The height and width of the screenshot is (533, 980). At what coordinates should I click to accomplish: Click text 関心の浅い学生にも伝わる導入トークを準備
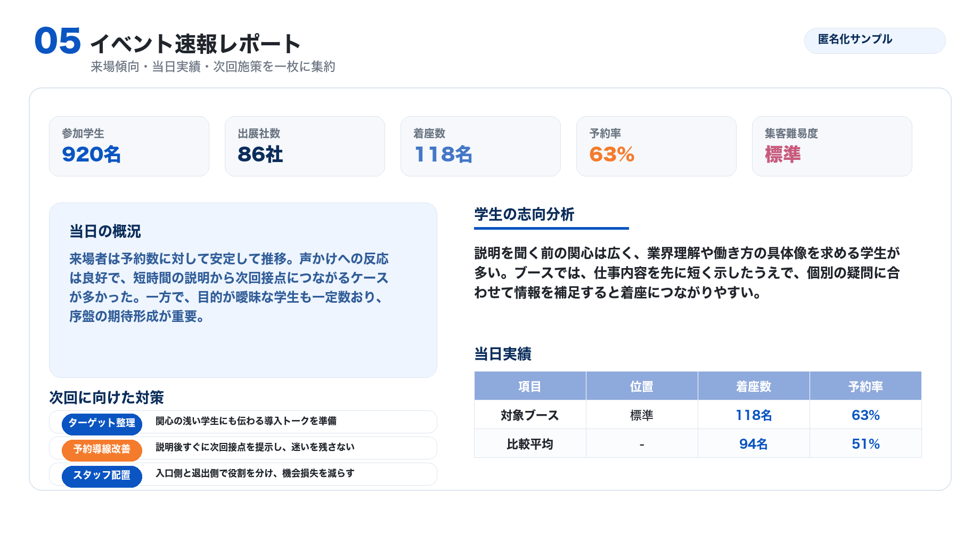click(x=246, y=421)
